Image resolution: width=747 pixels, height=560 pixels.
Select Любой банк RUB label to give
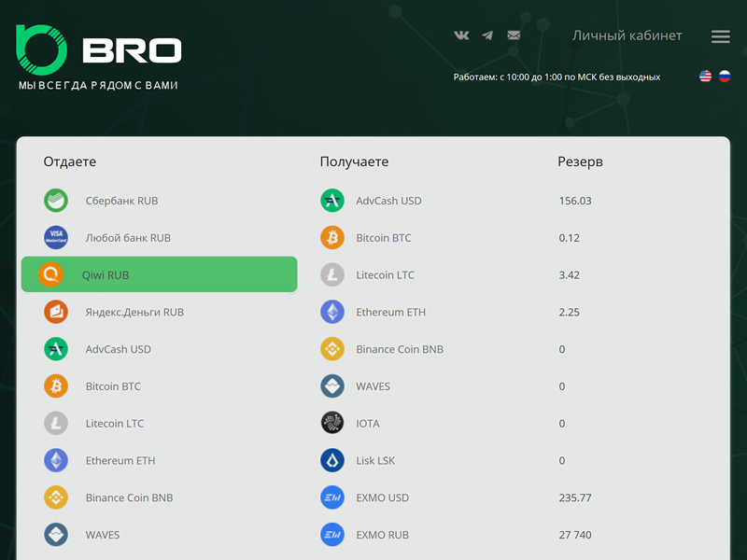pos(128,238)
